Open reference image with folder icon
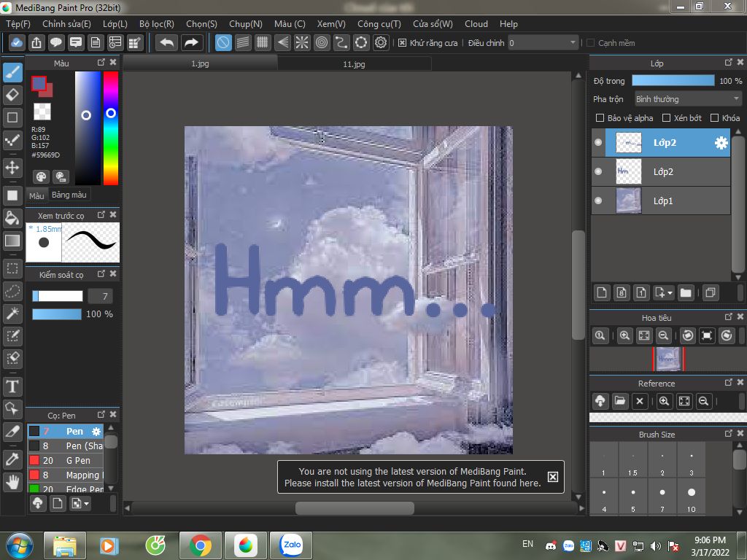The height and width of the screenshot is (560, 747). point(620,401)
